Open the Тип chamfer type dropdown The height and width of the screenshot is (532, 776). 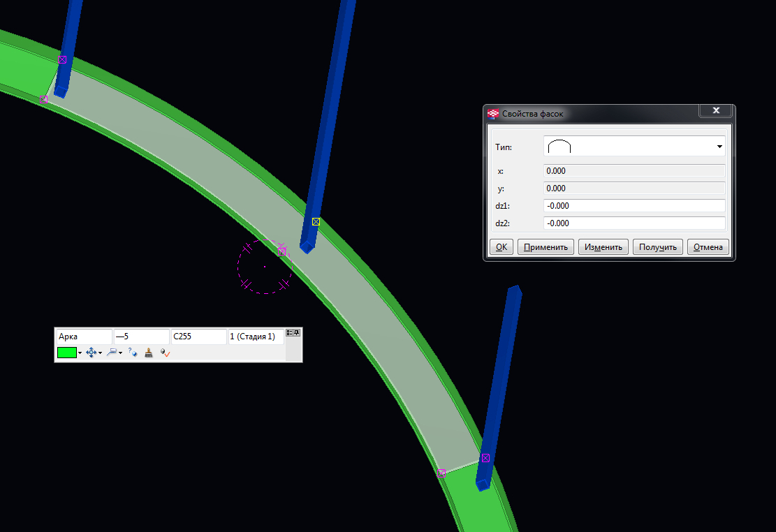(x=719, y=147)
